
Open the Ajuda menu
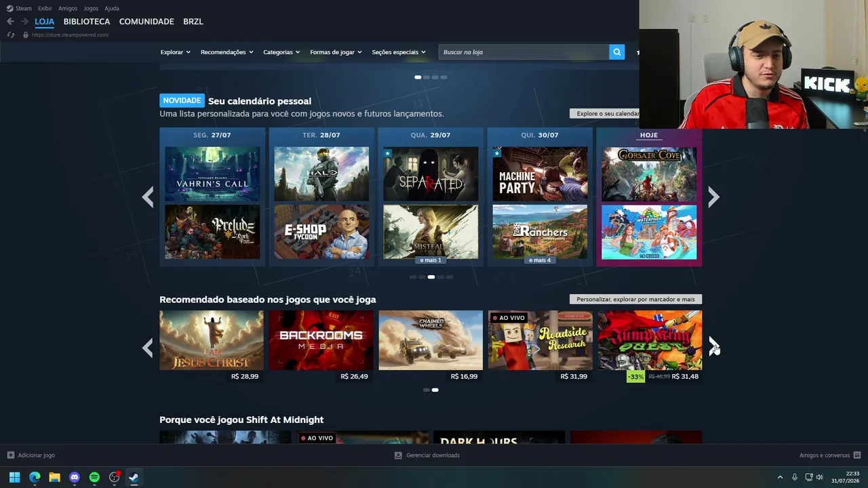[112, 9]
